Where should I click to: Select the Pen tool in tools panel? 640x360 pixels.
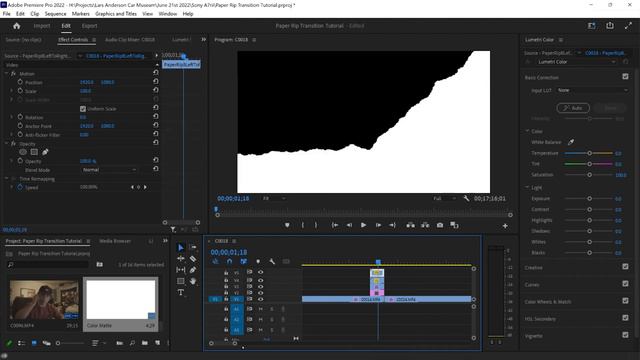click(x=193, y=270)
